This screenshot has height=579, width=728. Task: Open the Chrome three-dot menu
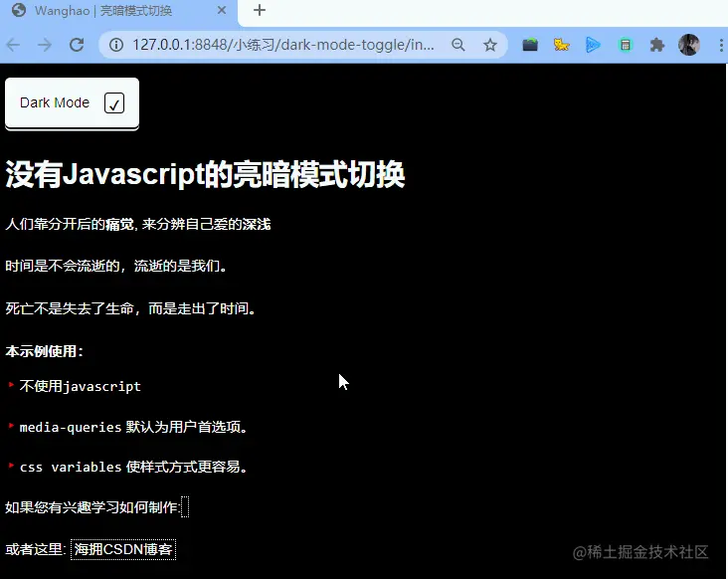click(x=721, y=45)
